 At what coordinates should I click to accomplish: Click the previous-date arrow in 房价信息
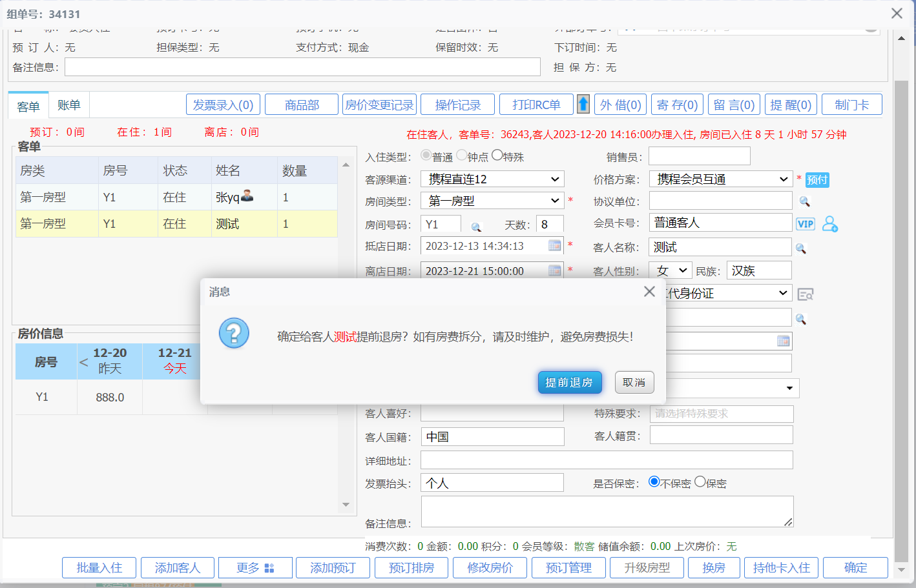84,362
